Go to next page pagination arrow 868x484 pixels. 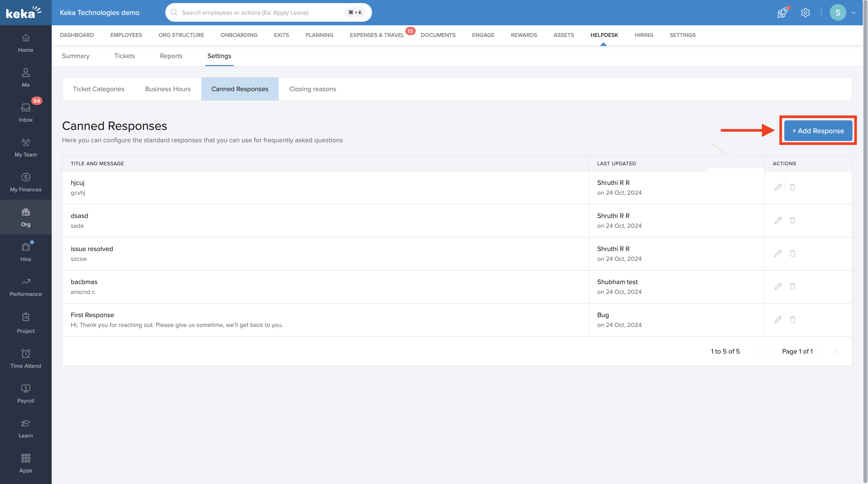[x=822, y=352]
